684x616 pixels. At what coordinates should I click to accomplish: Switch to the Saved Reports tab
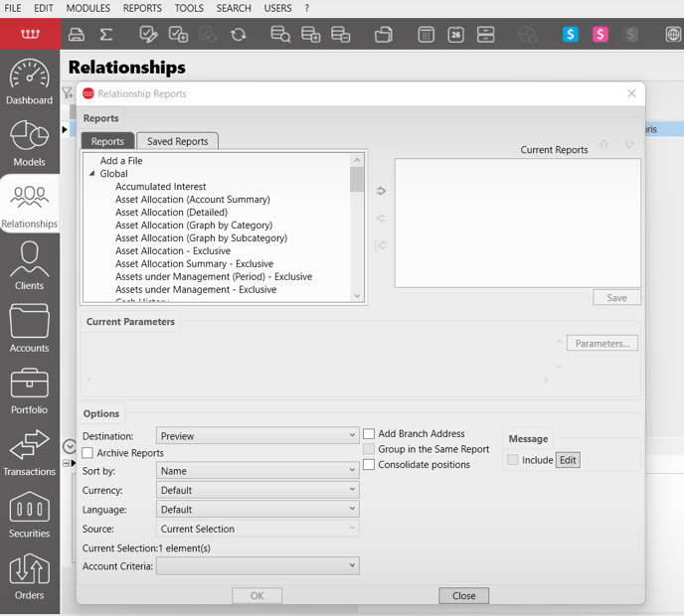point(177,141)
